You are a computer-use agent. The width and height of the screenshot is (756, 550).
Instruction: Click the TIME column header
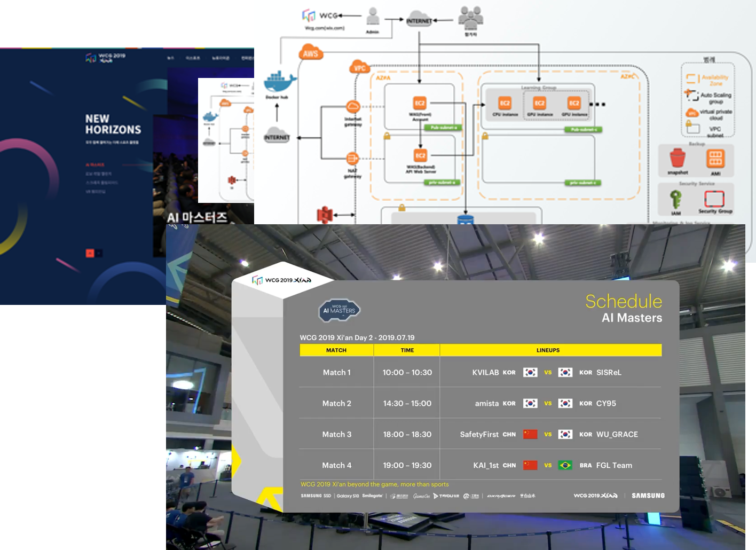407,350
